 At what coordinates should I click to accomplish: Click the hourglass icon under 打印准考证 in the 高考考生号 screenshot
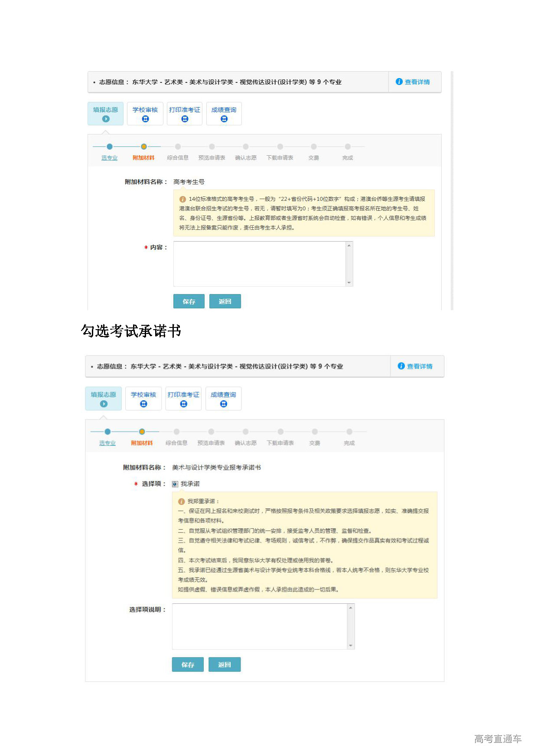click(x=185, y=119)
